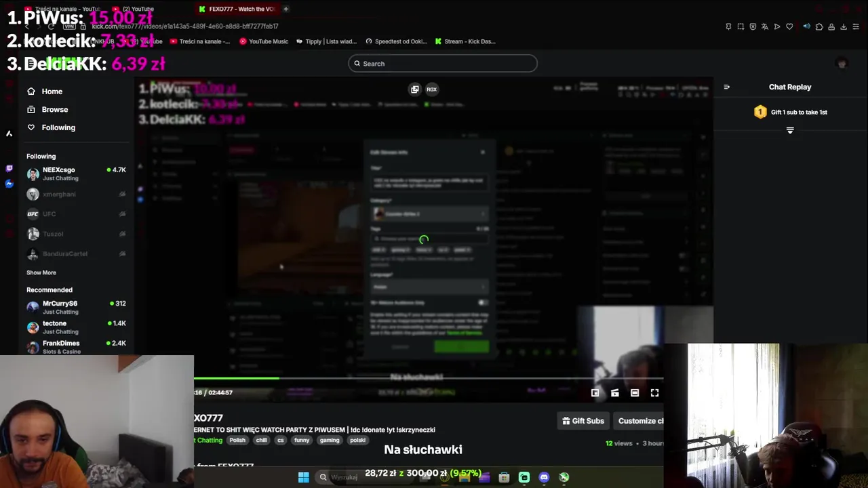
Task: Select the polski tag
Action: (x=357, y=440)
